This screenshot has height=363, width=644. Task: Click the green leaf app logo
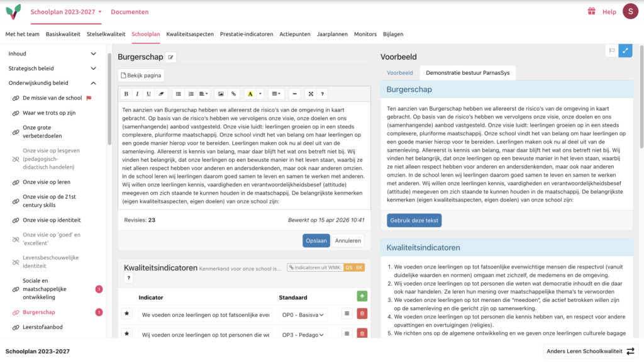[x=14, y=12]
